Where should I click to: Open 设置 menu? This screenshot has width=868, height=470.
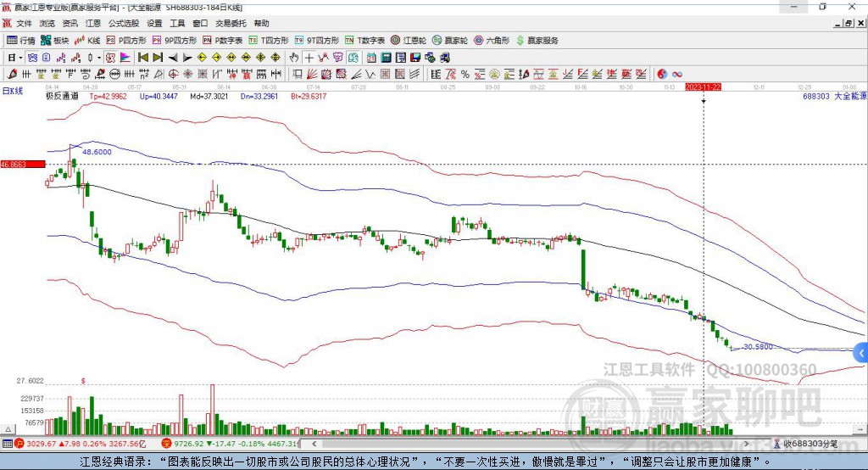click(154, 23)
